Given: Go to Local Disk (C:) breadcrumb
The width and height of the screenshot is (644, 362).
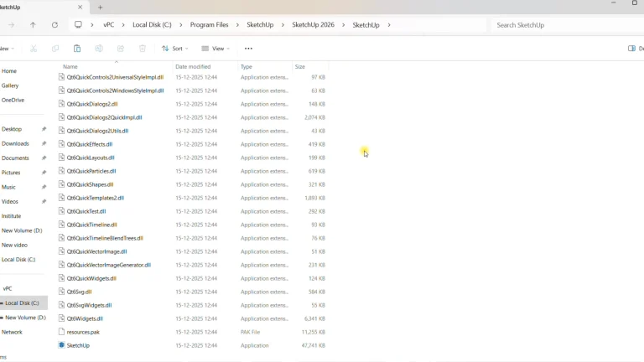Looking at the screenshot, I should click(x=152, y=24).
